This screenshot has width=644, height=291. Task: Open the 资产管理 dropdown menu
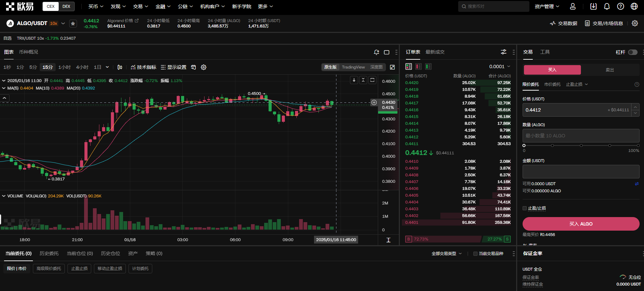[x=547, y=6]
